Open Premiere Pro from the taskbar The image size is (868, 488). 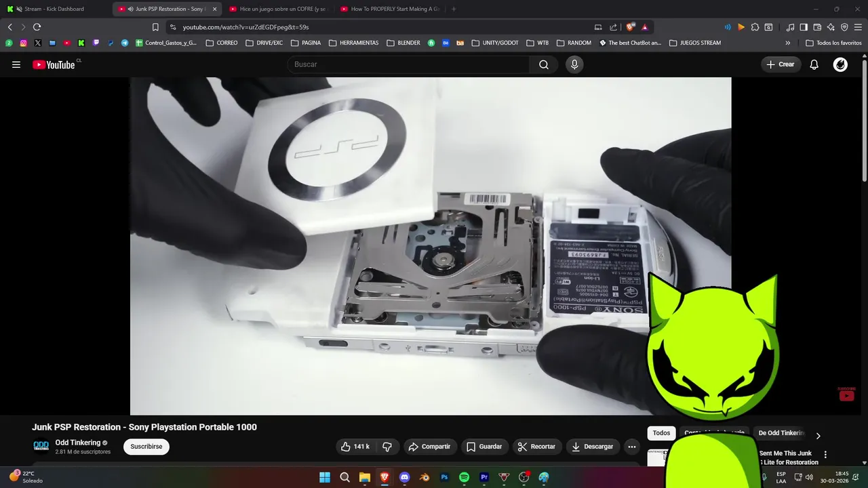(x=484, y=477)
